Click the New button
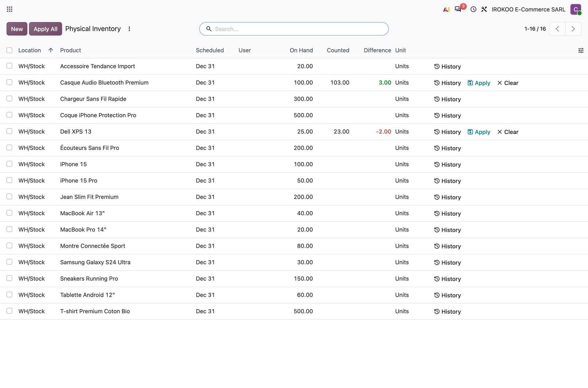588x388 pixels. coord(17,29)
